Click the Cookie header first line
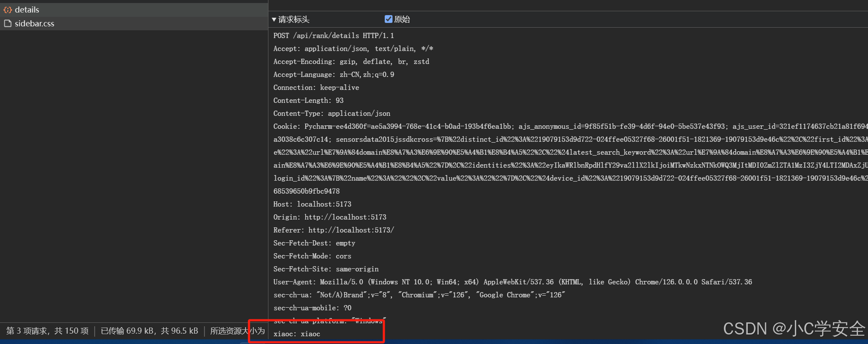The width and height of the screenshot is (868, 344). coord(570,126)
